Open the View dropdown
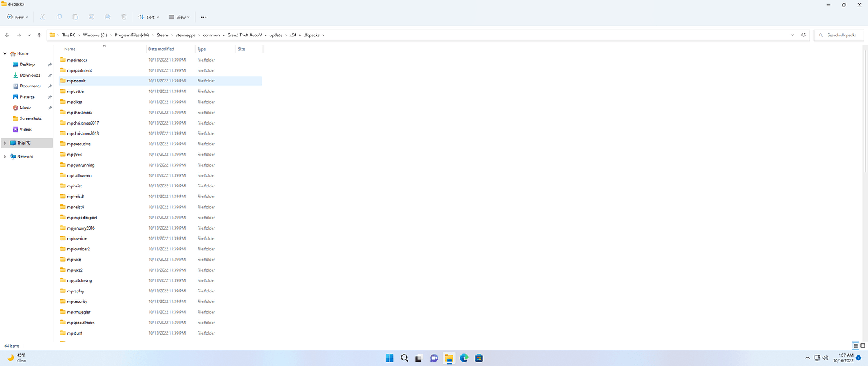The height and width of the screenshot is (366, 868). click(x=178, y=17)
